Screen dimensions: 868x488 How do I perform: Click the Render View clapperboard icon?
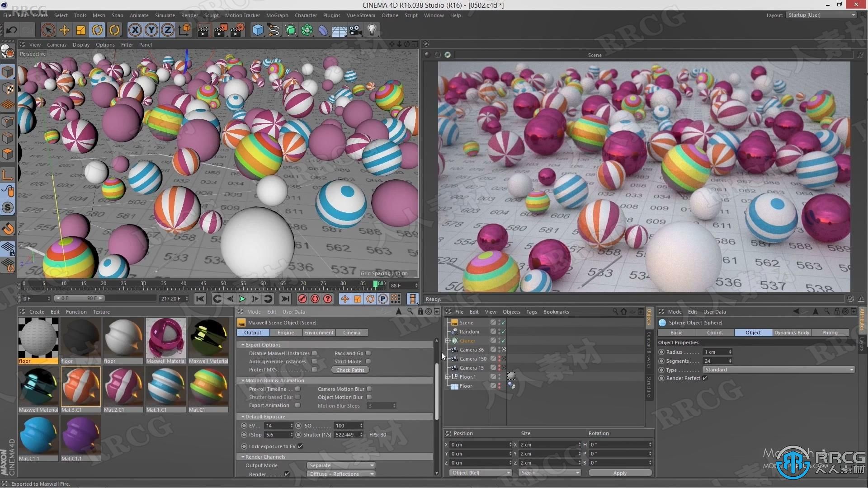203,30
